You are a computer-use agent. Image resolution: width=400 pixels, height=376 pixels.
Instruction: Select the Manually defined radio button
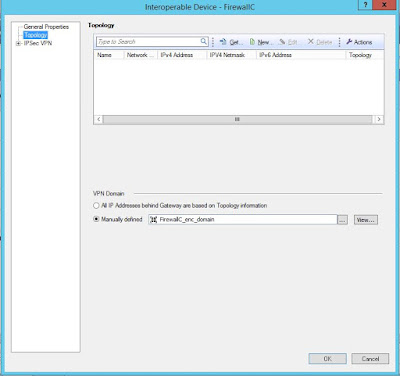tap(96, 219)
